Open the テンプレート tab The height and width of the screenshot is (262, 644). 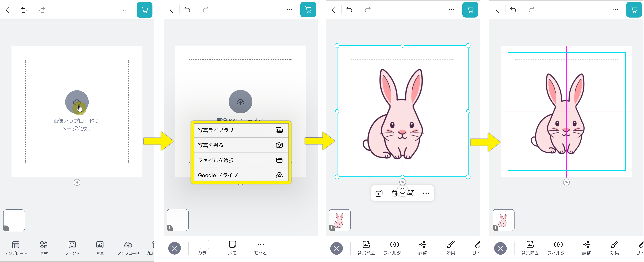16,248
